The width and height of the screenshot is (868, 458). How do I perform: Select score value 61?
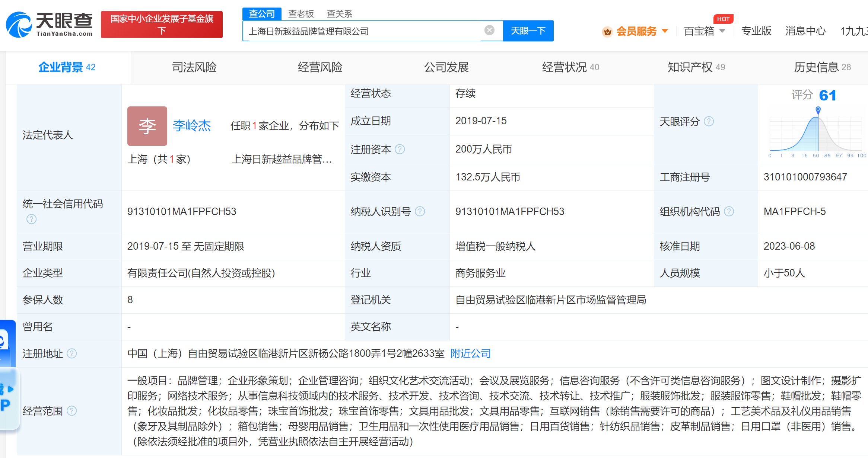[828, 95]
